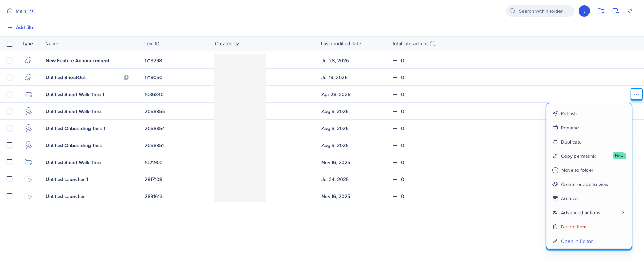This screenshot has width=644, height=262.
Task: Click the add column layout icon
Action: [x=615, y=11]
